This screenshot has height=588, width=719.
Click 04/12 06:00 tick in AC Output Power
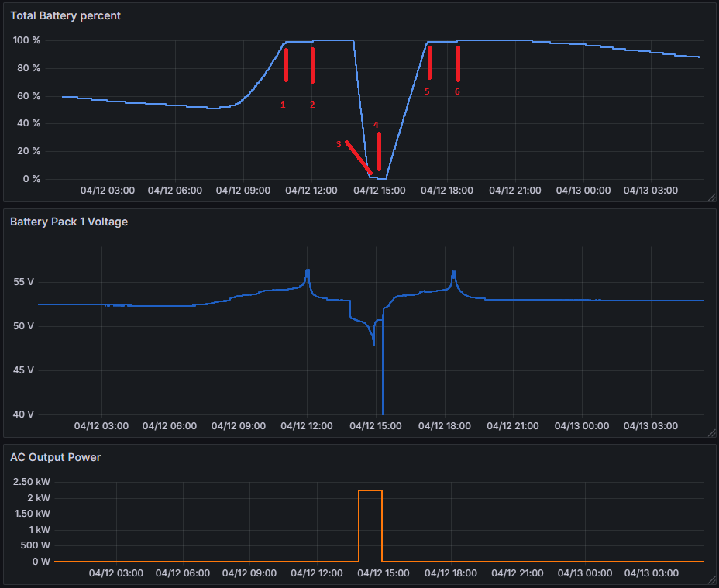click(x=183, y=573)
